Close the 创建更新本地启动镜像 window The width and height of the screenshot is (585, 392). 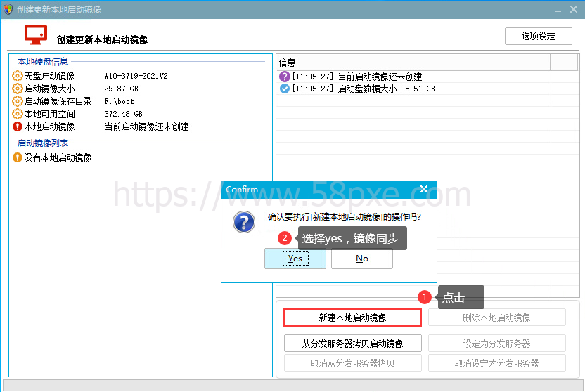pos(574,9)
